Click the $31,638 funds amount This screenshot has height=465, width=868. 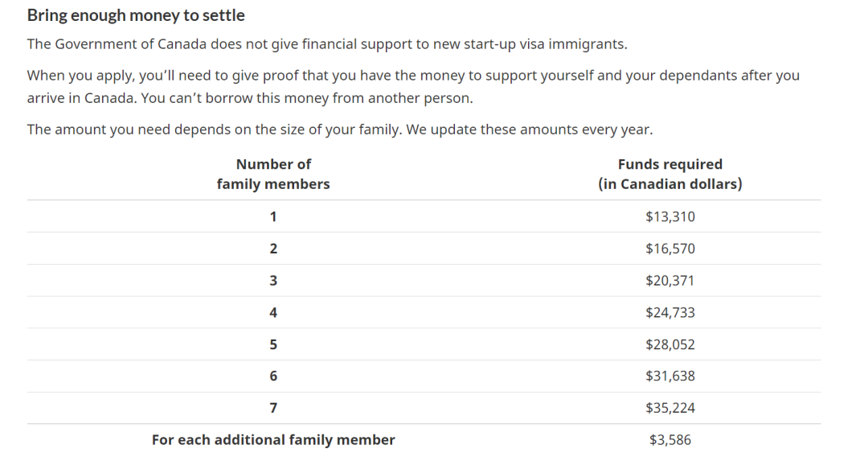click(x=669, y=377)
